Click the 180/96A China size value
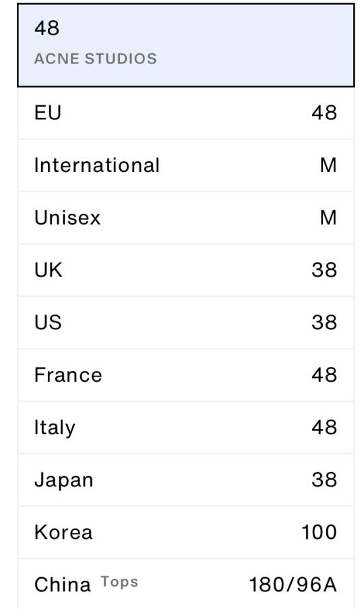 coord(293,585)
